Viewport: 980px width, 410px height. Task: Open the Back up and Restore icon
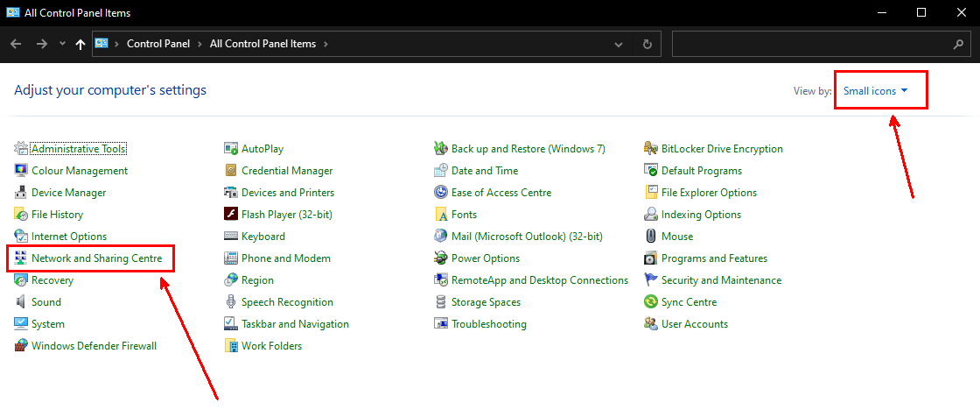[441, 149]
